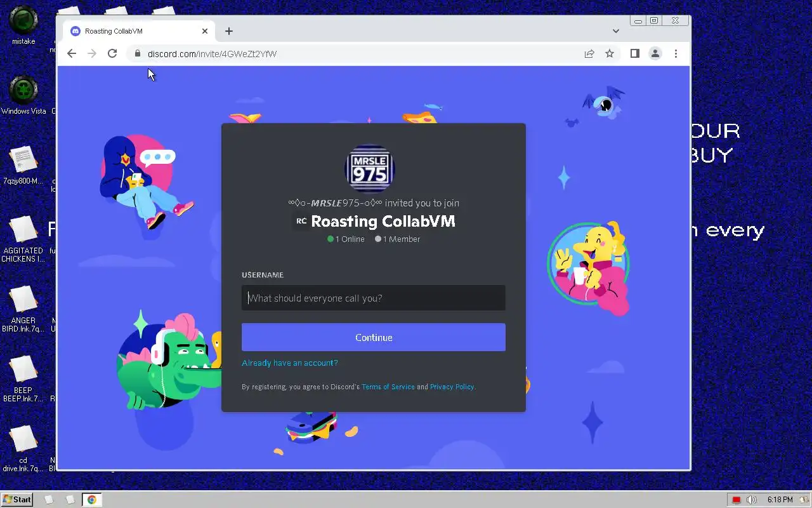The image size is (812, 508).
Task: Click the volume speaker tray icon
Action: tap(752, 500)
